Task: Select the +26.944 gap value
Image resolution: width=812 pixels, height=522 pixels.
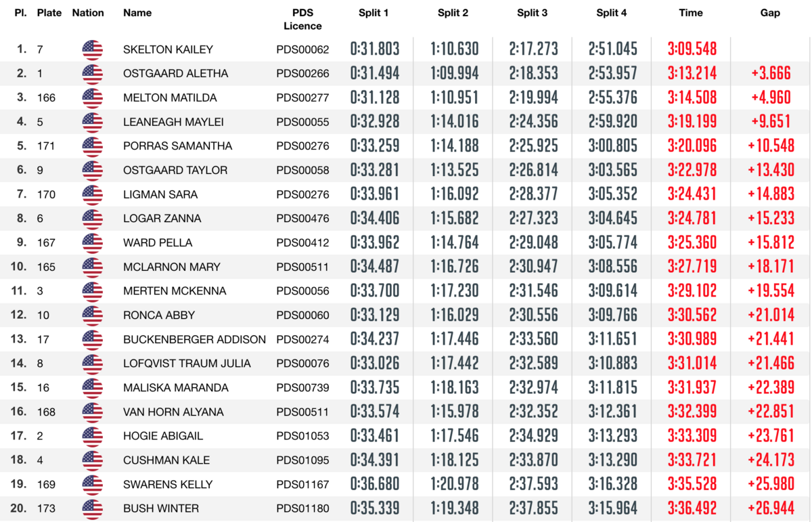Action: (x=771, y=508)
